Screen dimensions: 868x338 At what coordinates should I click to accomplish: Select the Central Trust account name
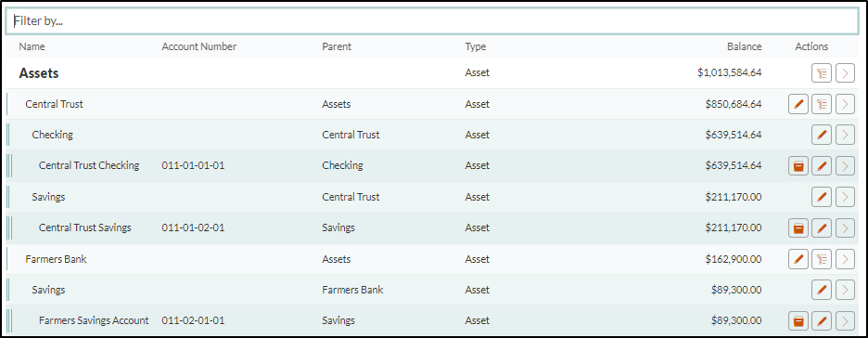point(54,104)
